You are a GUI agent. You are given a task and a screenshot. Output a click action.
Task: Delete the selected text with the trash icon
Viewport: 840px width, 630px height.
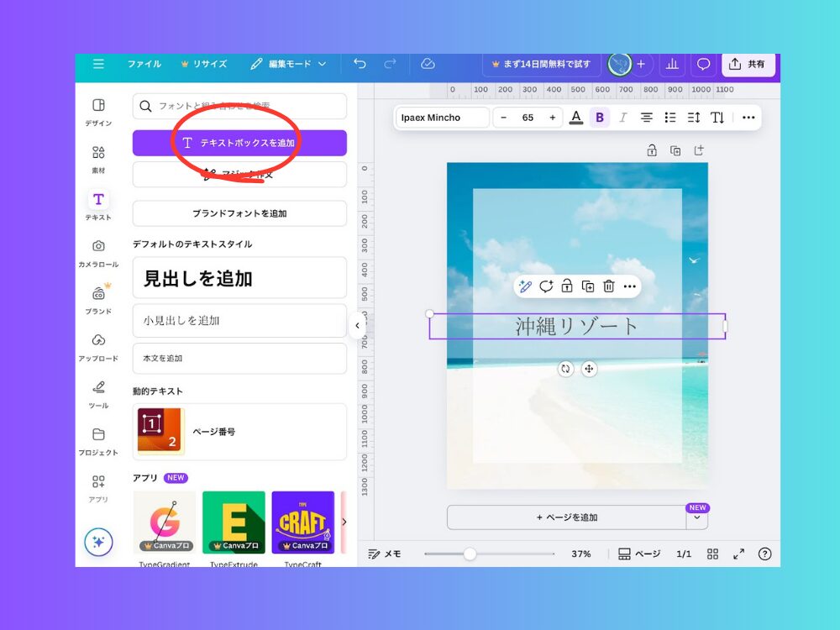coord(609,286)
